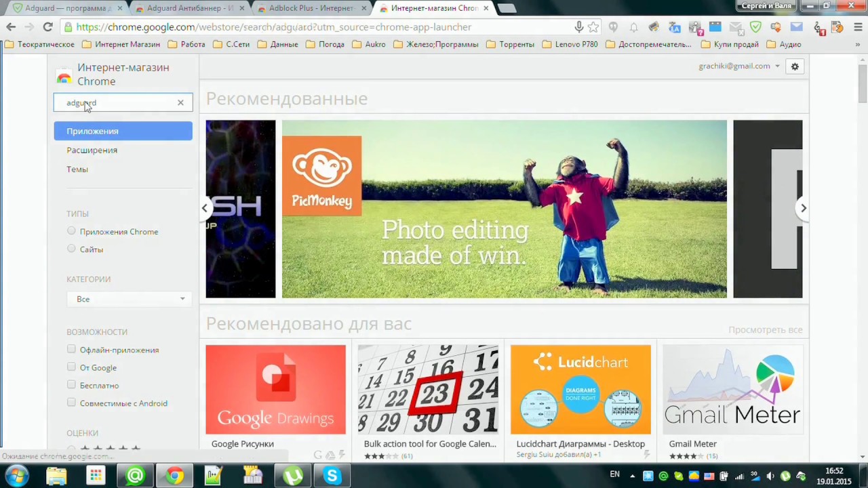Click the EN language indicator
This screenshot has height=488, width=868.
(x=614, y=474)
